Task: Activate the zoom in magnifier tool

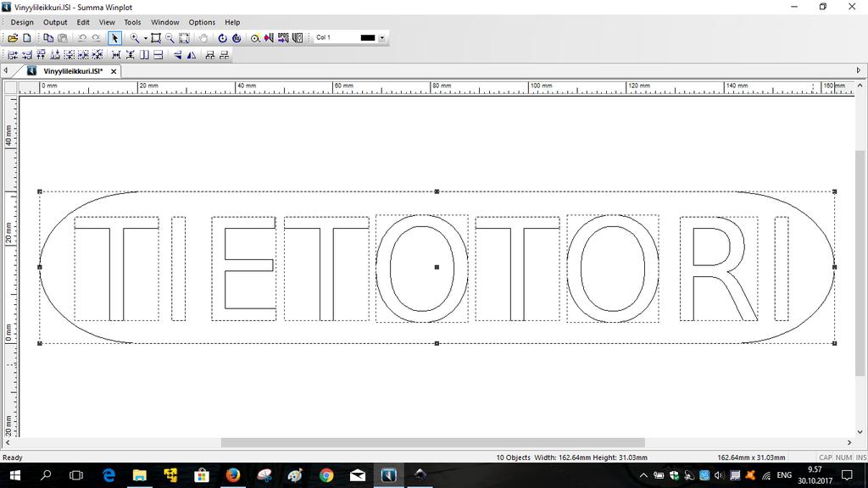Action: pos(135,38)
